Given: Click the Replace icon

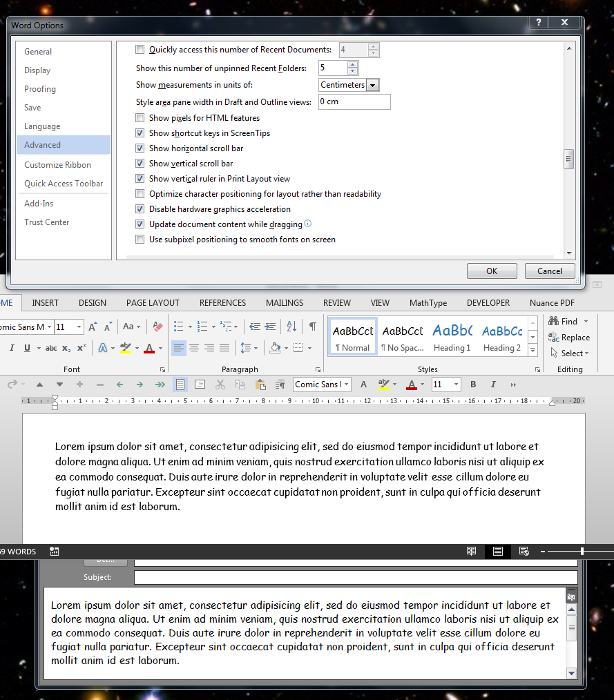Looking at the screenshot, I should 569,337.
